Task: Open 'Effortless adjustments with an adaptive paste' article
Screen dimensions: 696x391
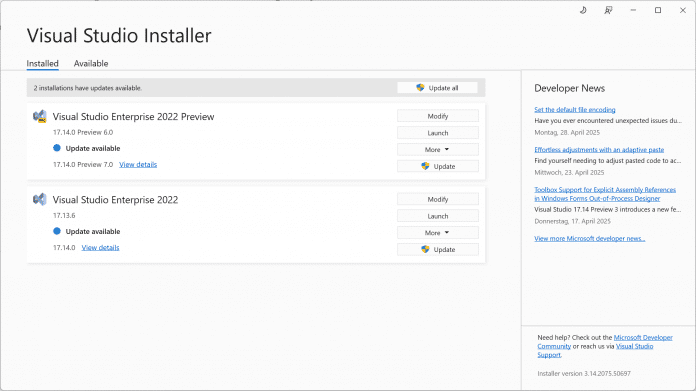Action: click(x=599, y=150)
